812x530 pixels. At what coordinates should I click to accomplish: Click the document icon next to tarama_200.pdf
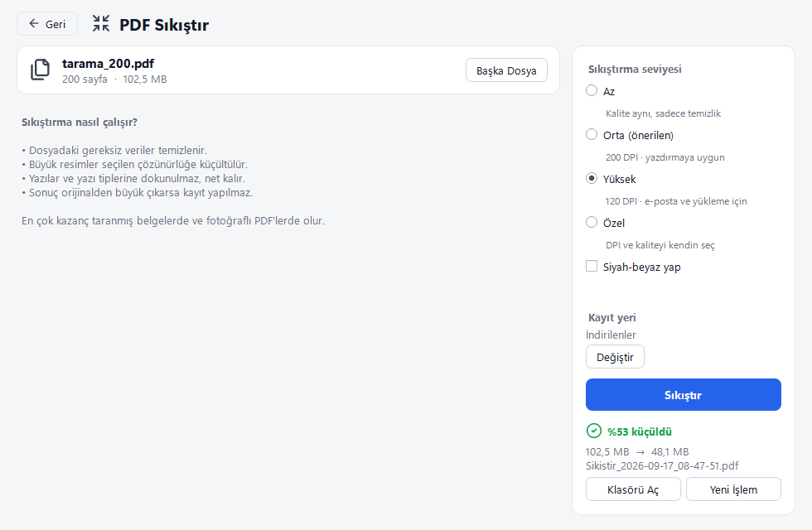click(x=40, y=70)
